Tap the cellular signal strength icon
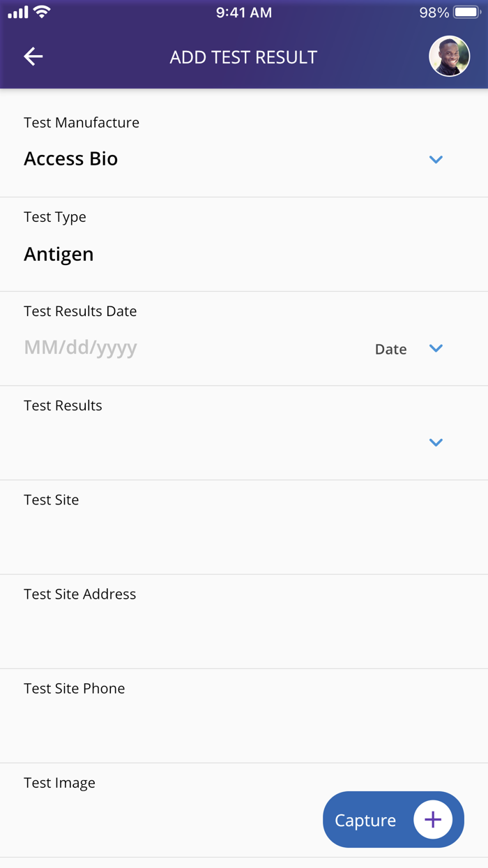This screenshot has width=488, height=868. point(18,11)
